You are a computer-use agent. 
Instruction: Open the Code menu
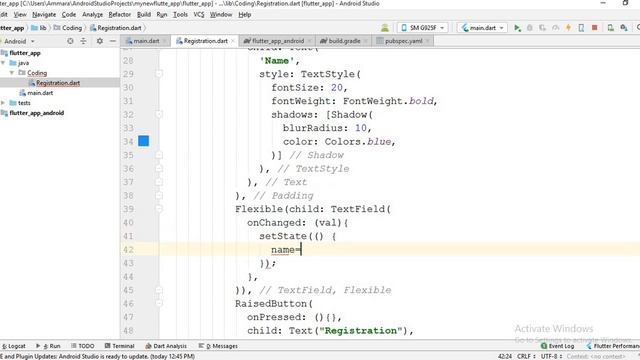pyautogui.click(x=69, y=15)
